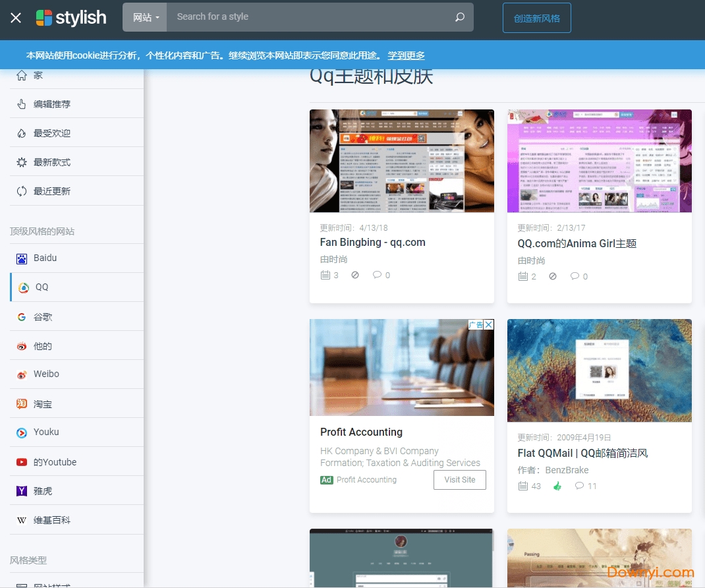Click the search magnifier icon
This screenshot has width=705, height=588.
coord(460,17)
